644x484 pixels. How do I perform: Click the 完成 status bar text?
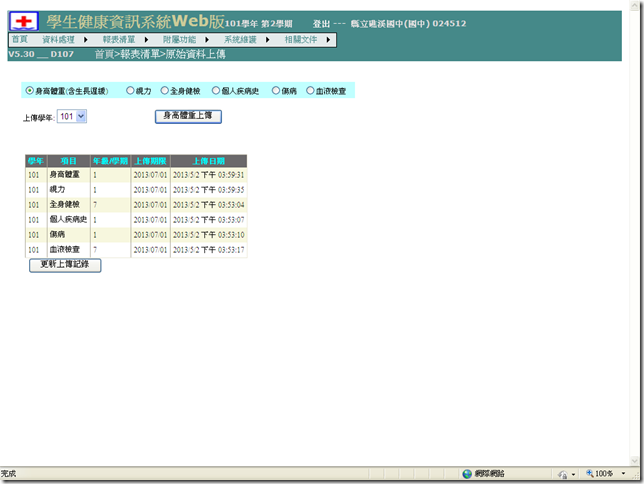8,474
